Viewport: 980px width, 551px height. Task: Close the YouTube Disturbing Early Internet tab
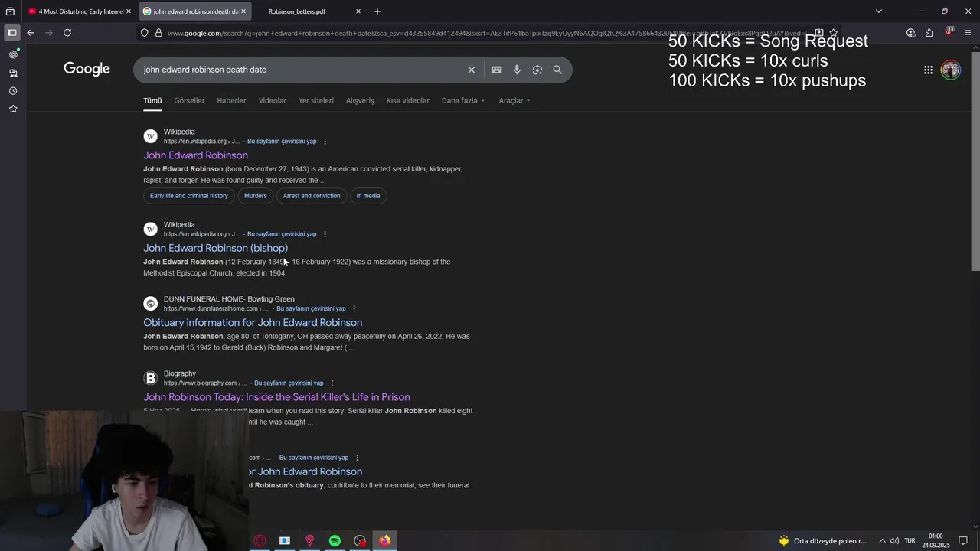tap(129, 11)
